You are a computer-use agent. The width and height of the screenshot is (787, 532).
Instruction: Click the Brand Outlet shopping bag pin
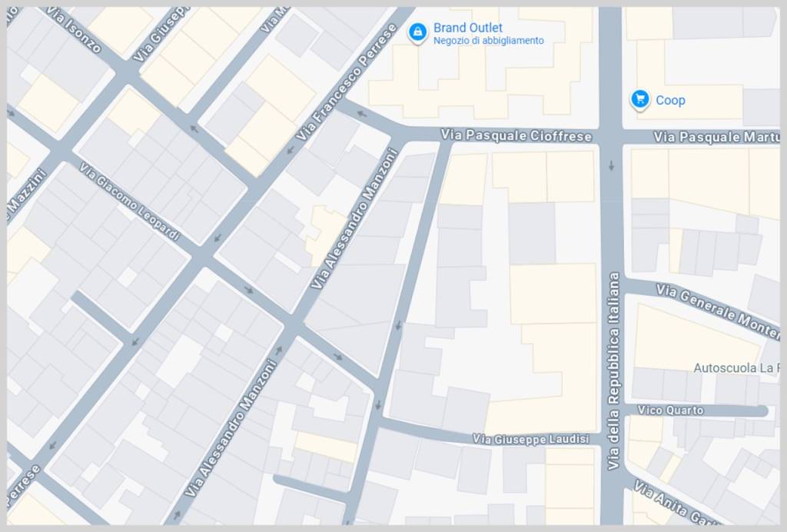(x=417, y=32)
